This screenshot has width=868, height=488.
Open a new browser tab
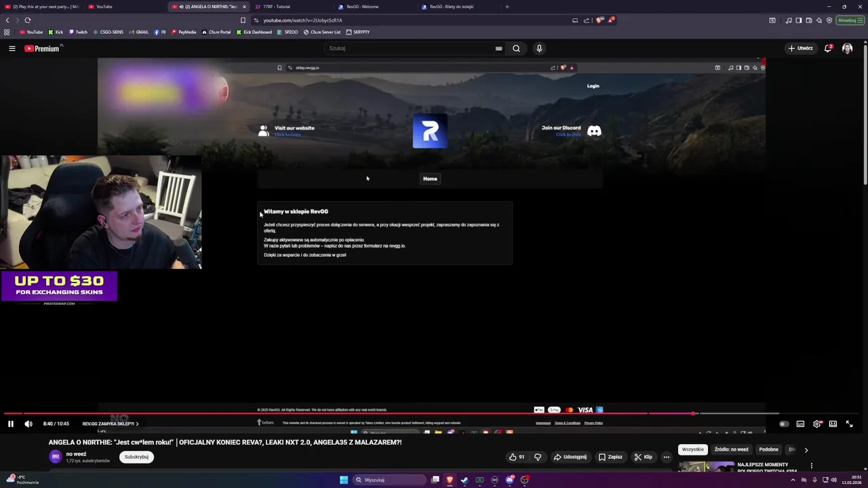[x=507, y=7]
